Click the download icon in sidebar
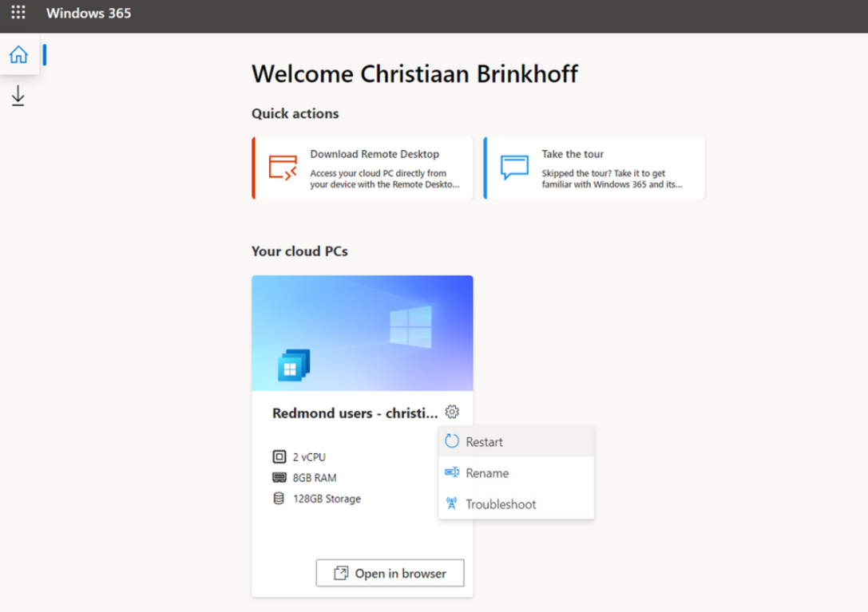Image resolution: width=868 pixels, height=612 pixels. point(18,97)
